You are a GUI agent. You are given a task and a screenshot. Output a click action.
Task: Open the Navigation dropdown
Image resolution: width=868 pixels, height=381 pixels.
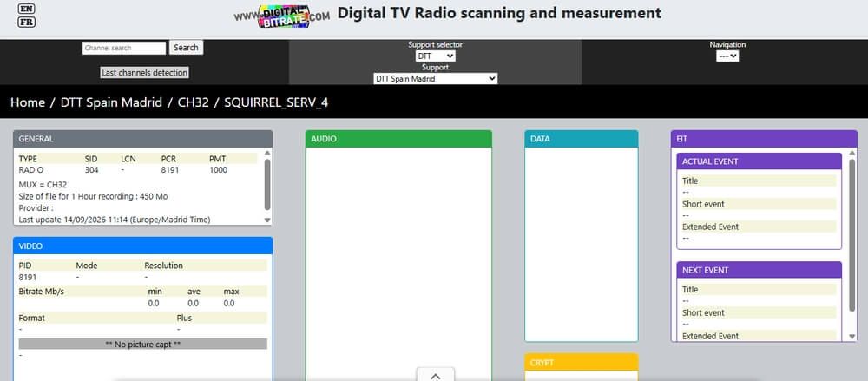click(727, 56)
